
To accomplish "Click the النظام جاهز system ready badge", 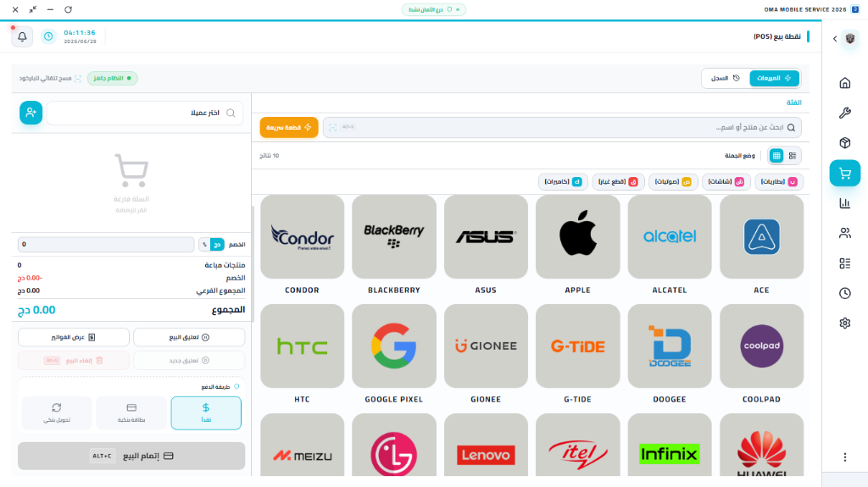I will [113, 79].
